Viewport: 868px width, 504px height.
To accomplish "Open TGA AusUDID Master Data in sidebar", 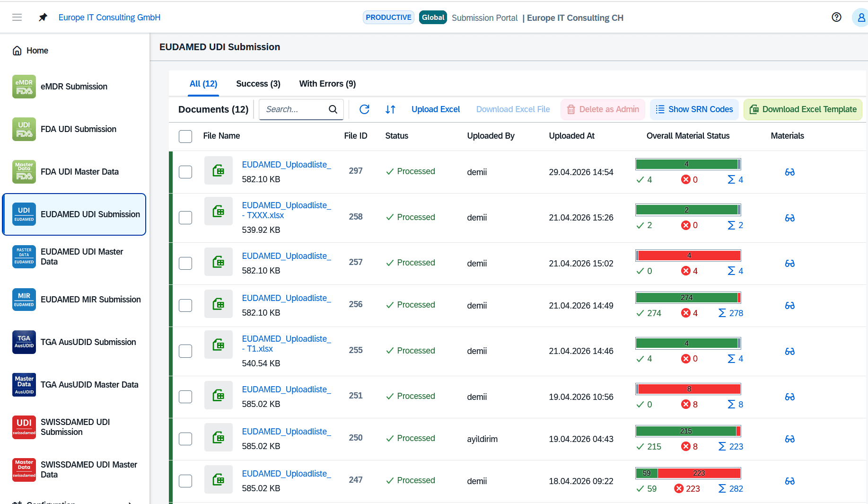I will [74, 385].
